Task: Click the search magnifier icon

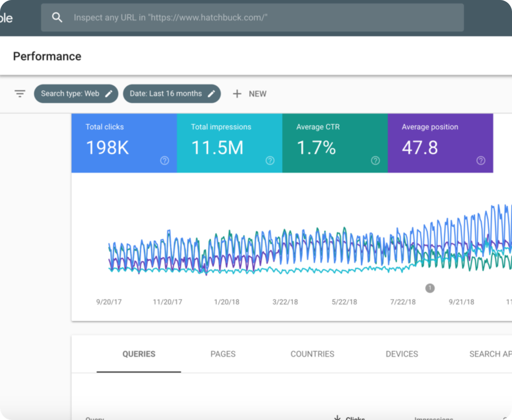Action: tap(57, 17)
